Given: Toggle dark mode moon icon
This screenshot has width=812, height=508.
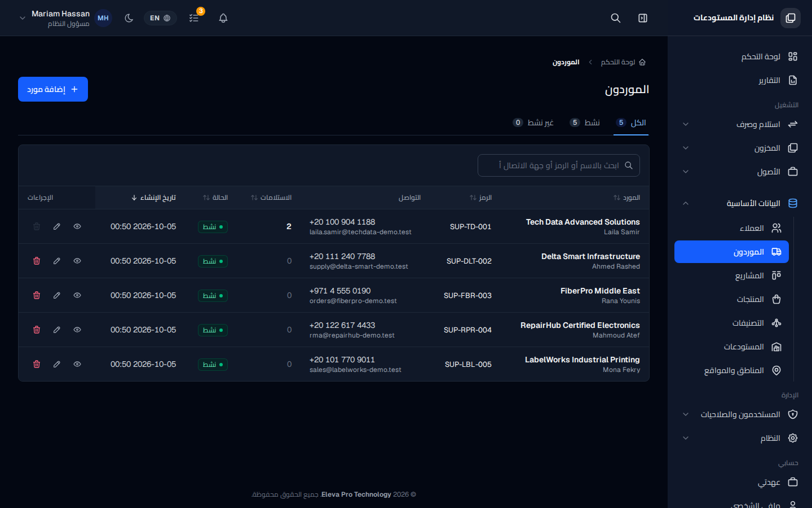Looking at the screenshot, I should coord(129,18).
